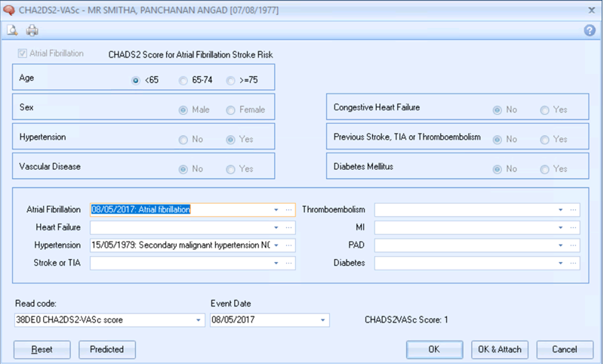Expand the Hypertension diagnosis dropdown
The image size is (604, 364).
click(x=276, y=245)
